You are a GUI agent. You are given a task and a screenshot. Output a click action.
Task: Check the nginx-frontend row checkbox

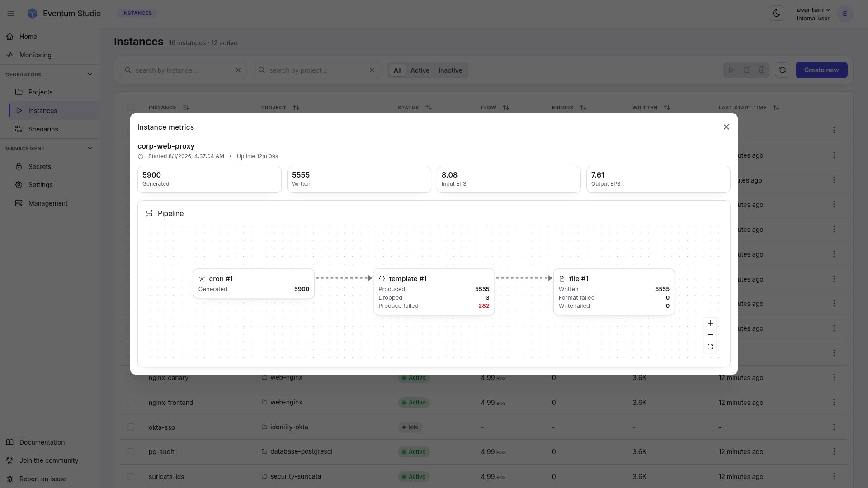point(131,403)
